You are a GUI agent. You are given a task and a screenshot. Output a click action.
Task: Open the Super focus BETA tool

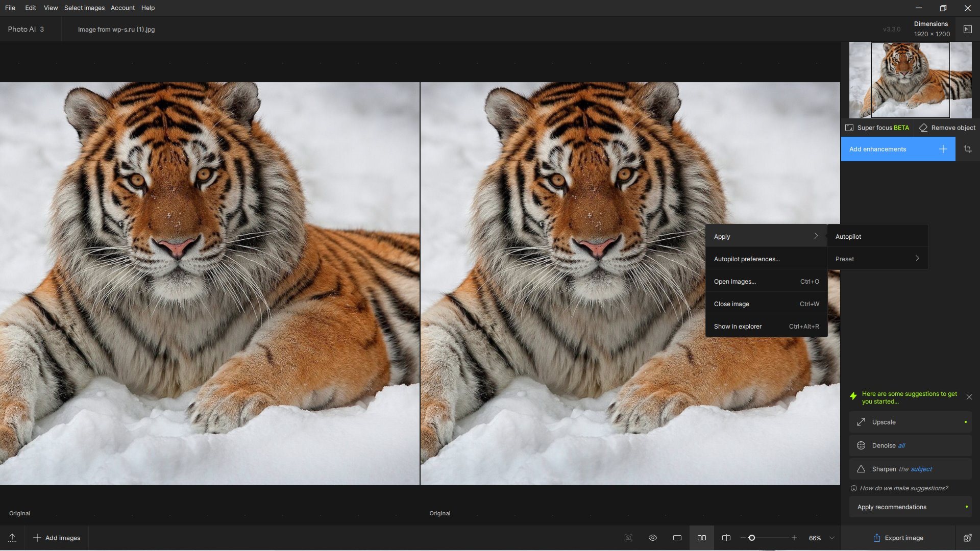point(877,128)
